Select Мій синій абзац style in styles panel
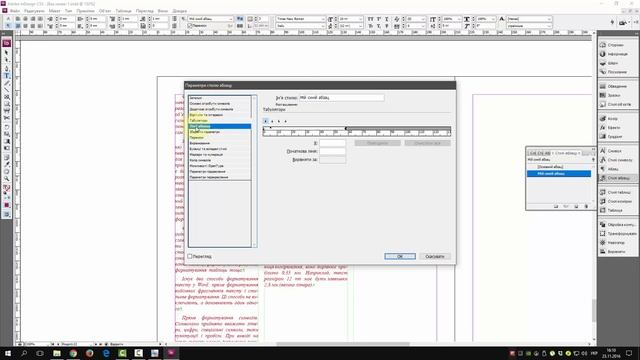 [x=558, y=173]
